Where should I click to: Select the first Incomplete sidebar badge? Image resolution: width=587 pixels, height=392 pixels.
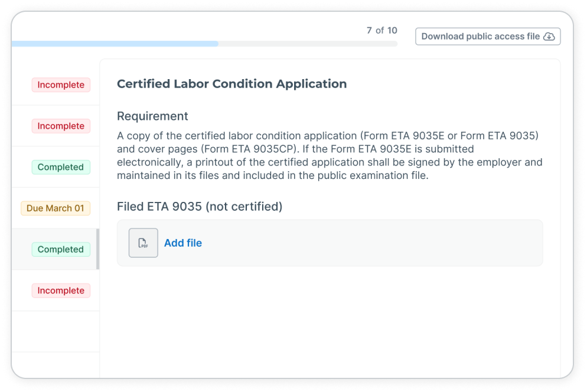point(61,84)
